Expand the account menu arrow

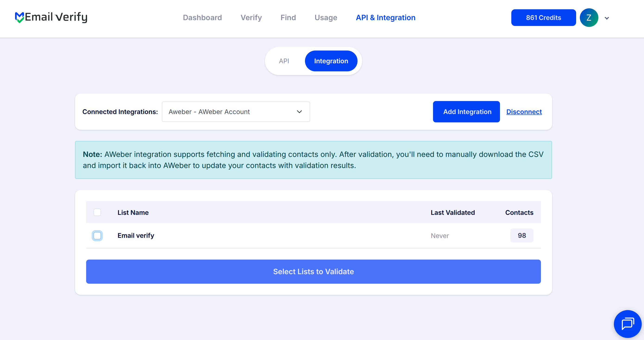click(x=607, y=18)
